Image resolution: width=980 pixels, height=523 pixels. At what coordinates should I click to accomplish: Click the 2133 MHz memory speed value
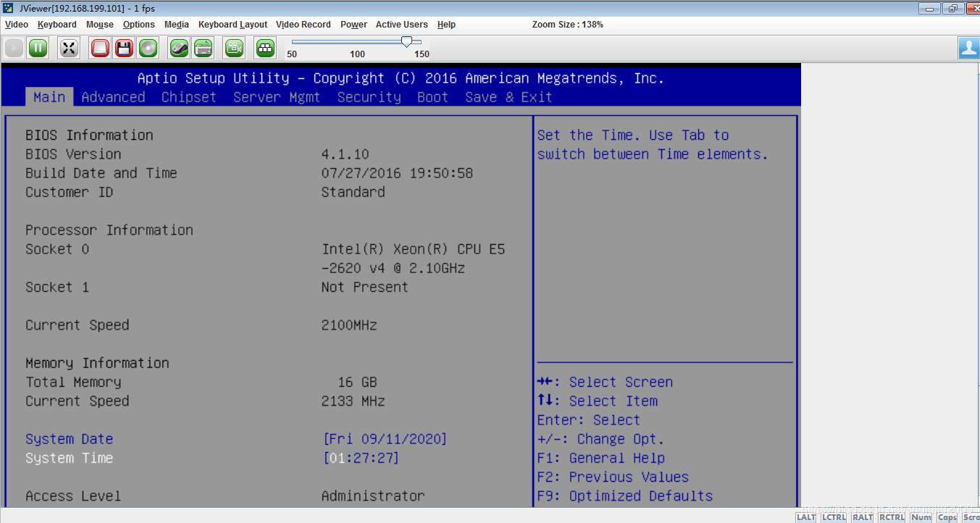point(353,401)
